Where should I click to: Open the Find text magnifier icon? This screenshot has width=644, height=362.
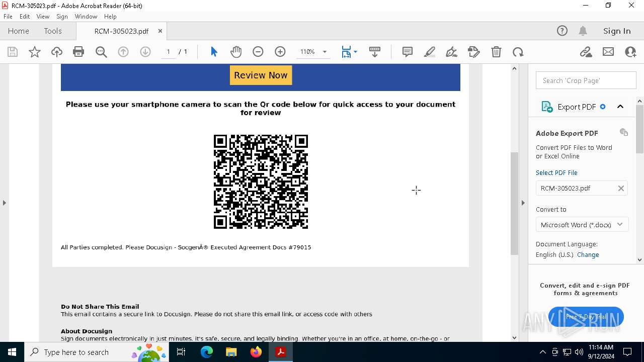point(101,52)
